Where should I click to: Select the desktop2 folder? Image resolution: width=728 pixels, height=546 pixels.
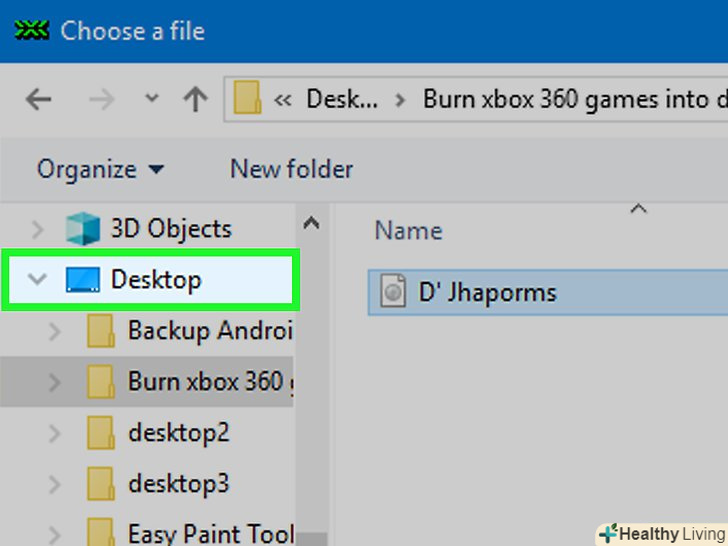point(179,433)
